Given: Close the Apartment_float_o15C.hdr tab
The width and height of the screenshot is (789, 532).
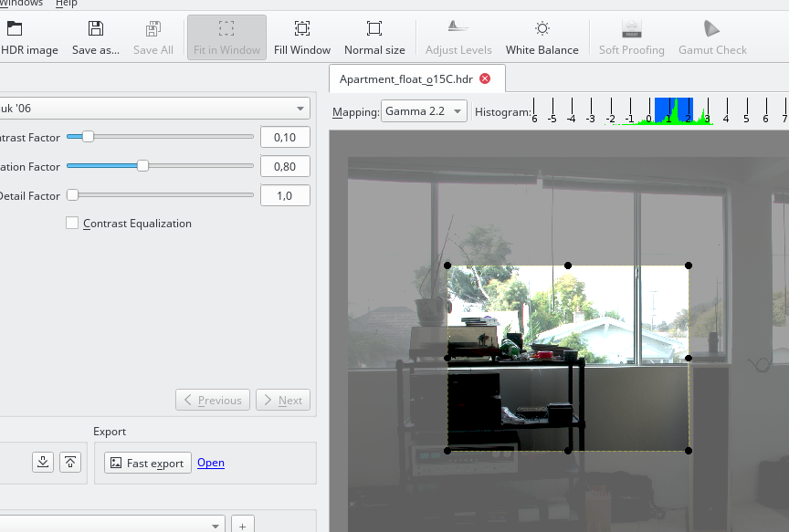Looking at the screenshot, I should click(485, 78).
